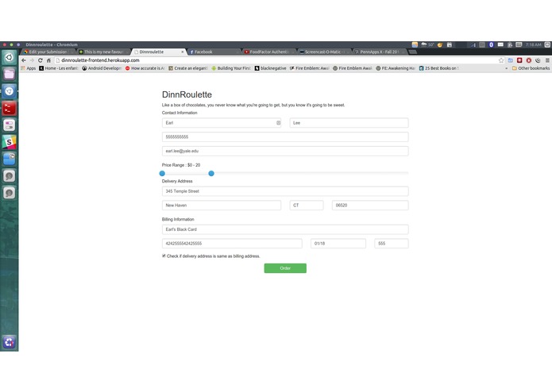Open the Chromium hamburger menu
The width and height of the screenshot is (552, 392).
tap(547, 60)
